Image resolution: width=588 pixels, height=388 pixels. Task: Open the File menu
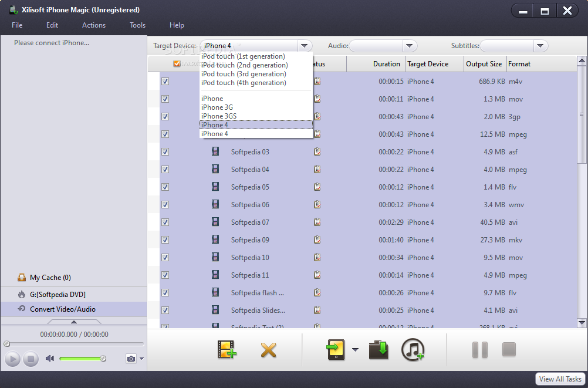coord(17,25)
